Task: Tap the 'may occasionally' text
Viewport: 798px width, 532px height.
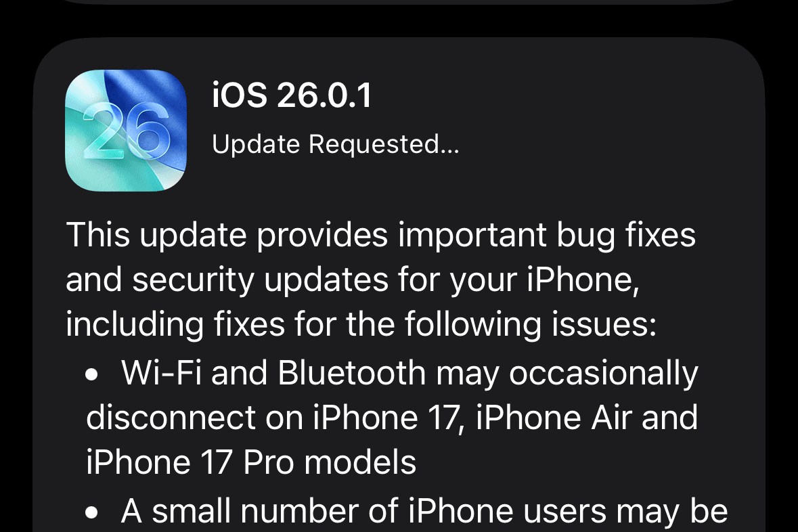Action: pyautogui.click(x=567, y=374)
